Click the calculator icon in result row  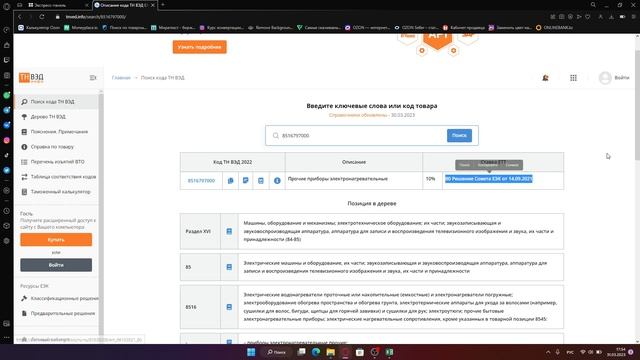pos(261,180)
